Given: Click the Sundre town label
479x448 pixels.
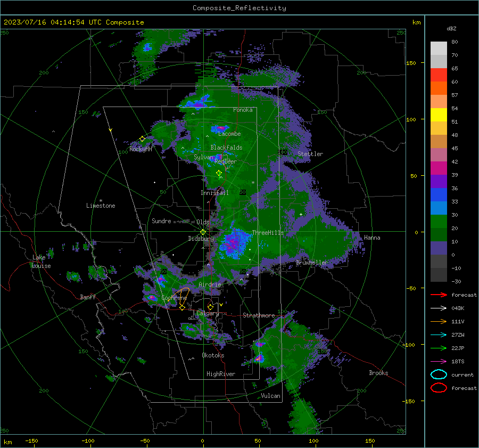Looking at the screenshot, I should point(161,221).
